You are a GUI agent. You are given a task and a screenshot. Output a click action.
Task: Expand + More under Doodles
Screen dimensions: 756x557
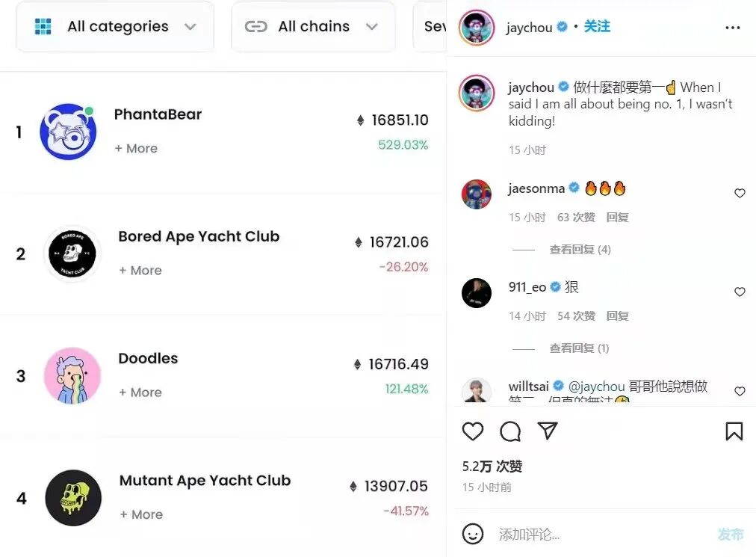coord(140,393)
